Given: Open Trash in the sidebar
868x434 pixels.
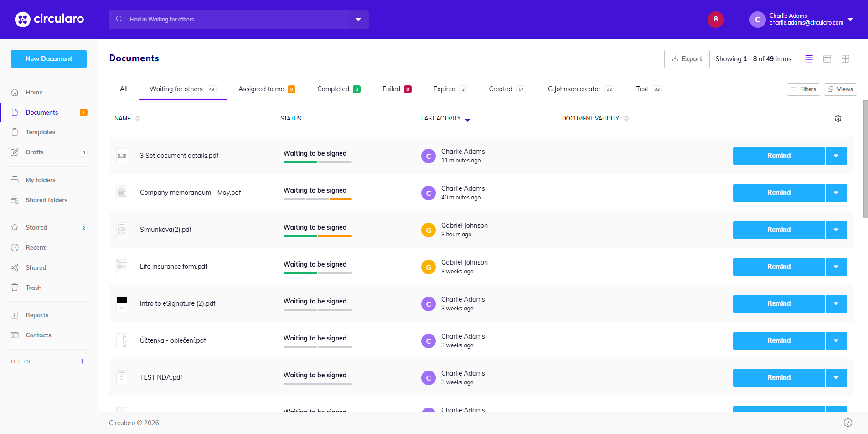Looking at the screenshot, I should coord(33,288).
